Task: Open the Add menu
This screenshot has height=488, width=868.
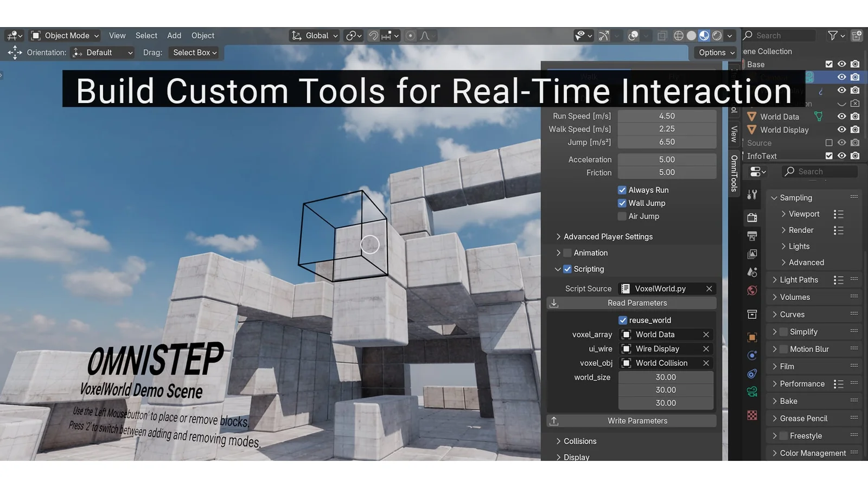Action: click(x=174, y=35)
